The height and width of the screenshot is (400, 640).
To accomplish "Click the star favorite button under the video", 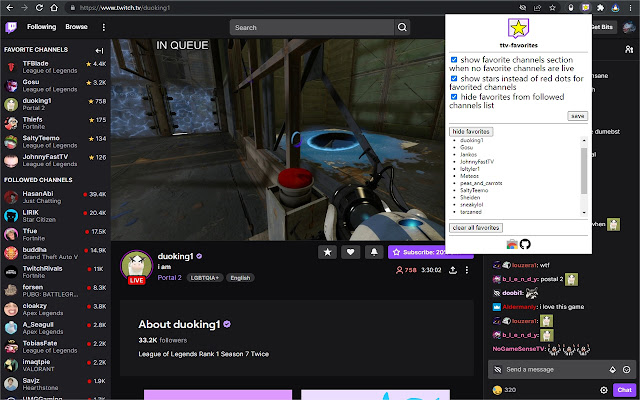I will 327,252.
